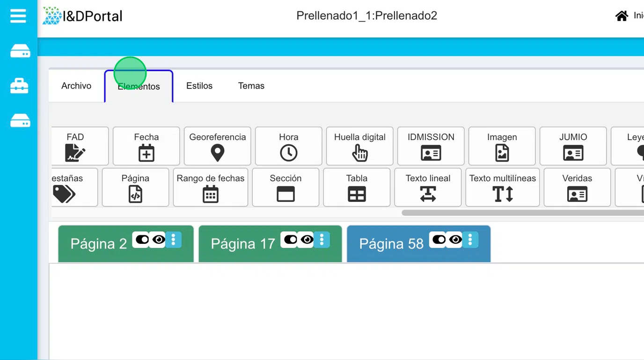Insert a Tabla grid element
This screenshot has height=360, width=644.
pos(357,187)
